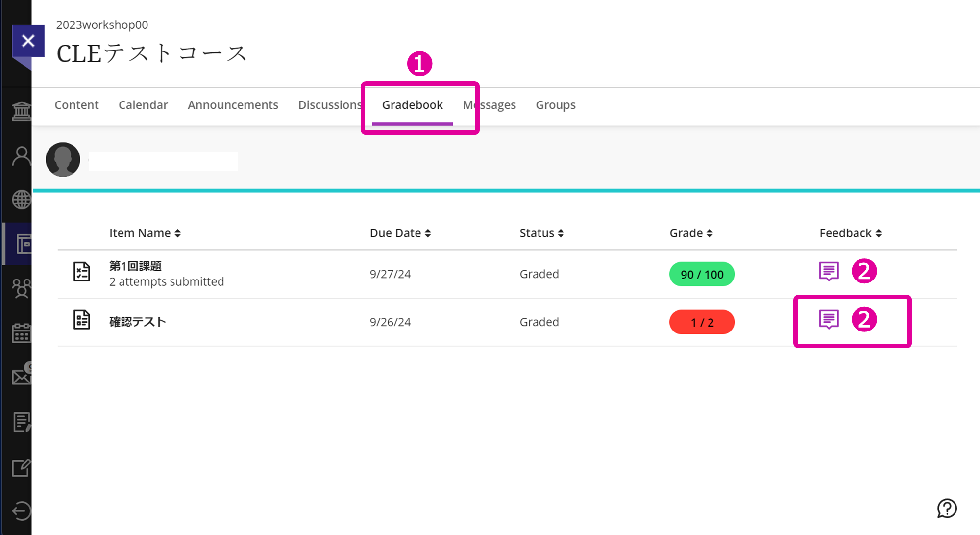Switch to the Gradebook tab

coord(412,105)
